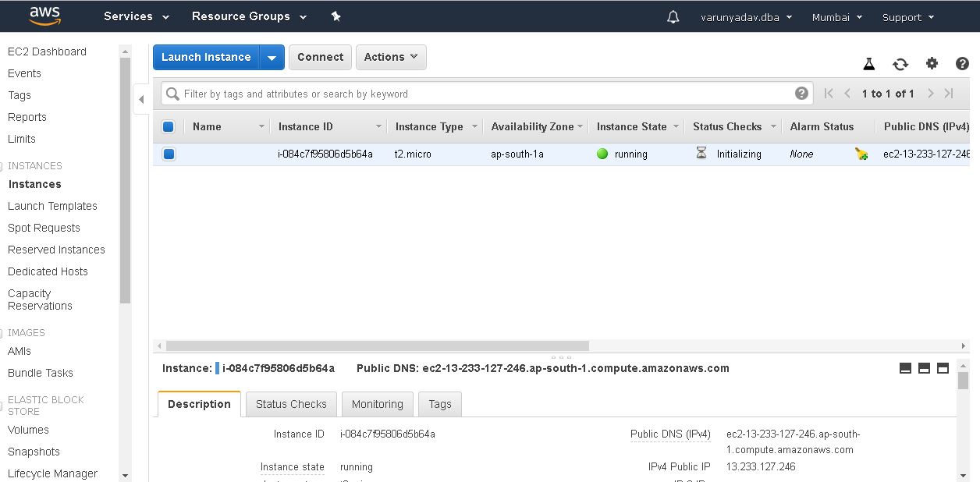Click the horizontal scrollbar of instances table
980x482 pixels.
click(x=378, y=346)
